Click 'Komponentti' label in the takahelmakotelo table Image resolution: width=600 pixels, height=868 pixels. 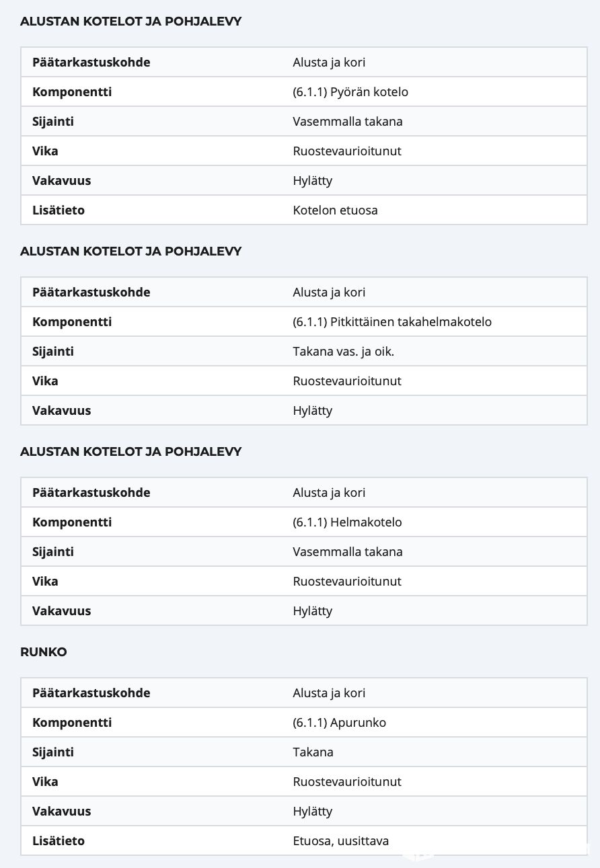click(72, 322)
